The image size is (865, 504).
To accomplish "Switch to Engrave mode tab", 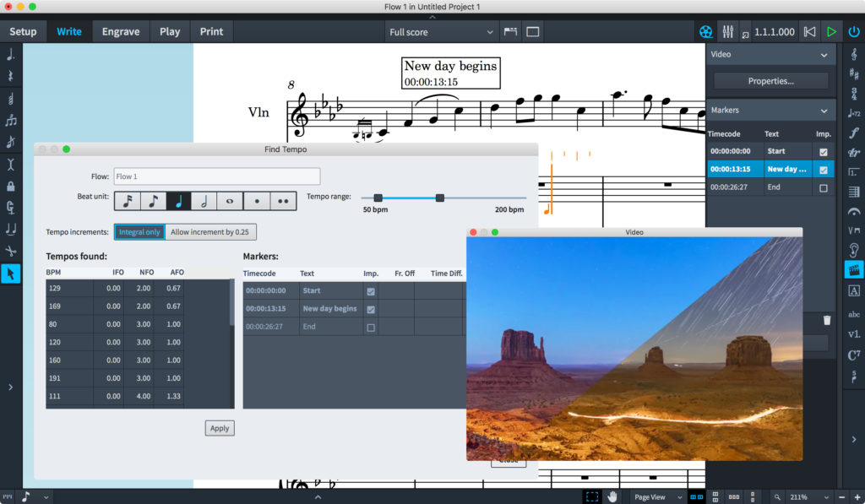I will point(121,32).
